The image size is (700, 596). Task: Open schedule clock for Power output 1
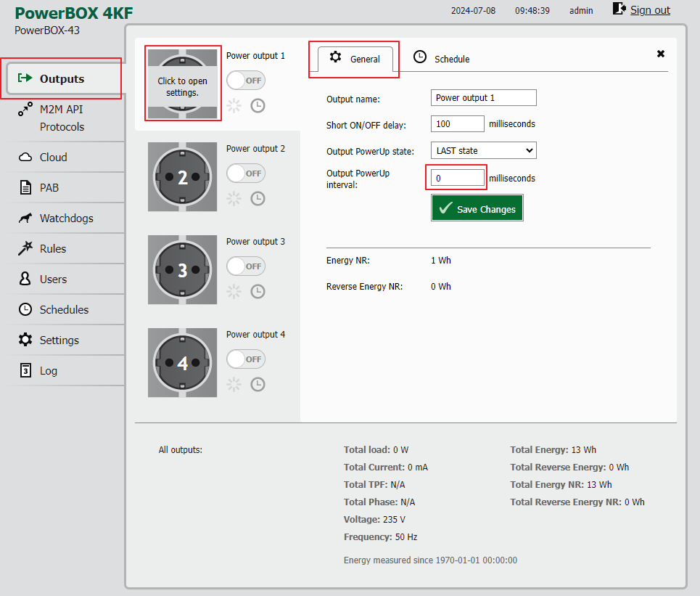coord(258,106)
